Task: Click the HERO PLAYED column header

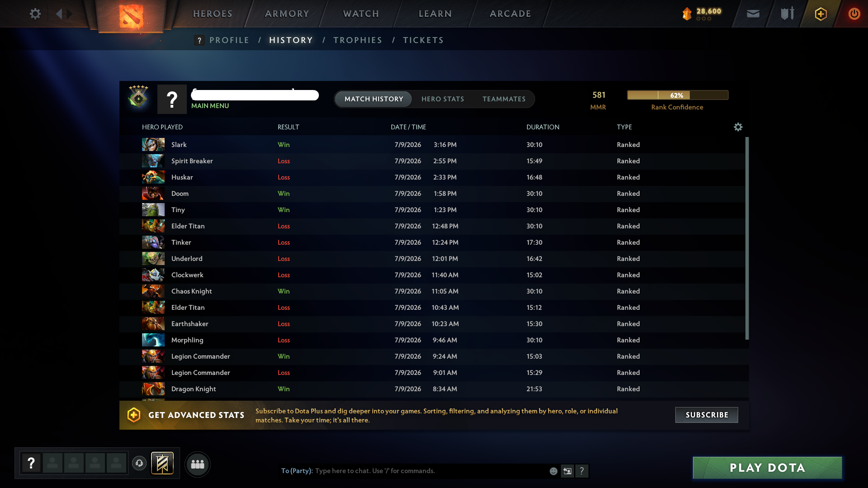Action: coord(162,127)
